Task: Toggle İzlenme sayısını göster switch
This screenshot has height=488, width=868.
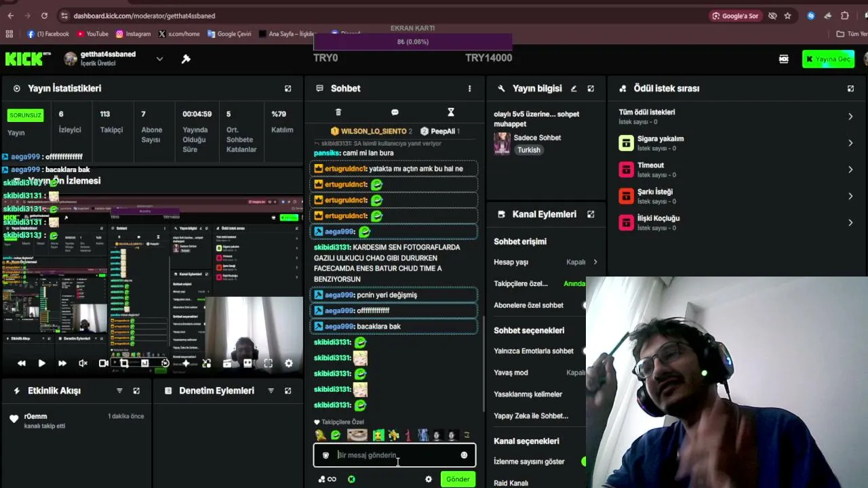Action: [584, 462]
